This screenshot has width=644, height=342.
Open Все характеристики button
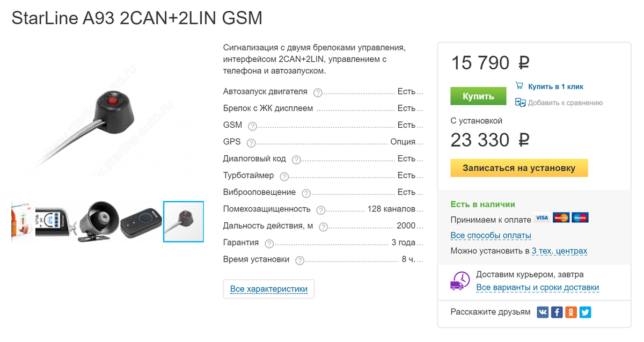pos(269,289)
